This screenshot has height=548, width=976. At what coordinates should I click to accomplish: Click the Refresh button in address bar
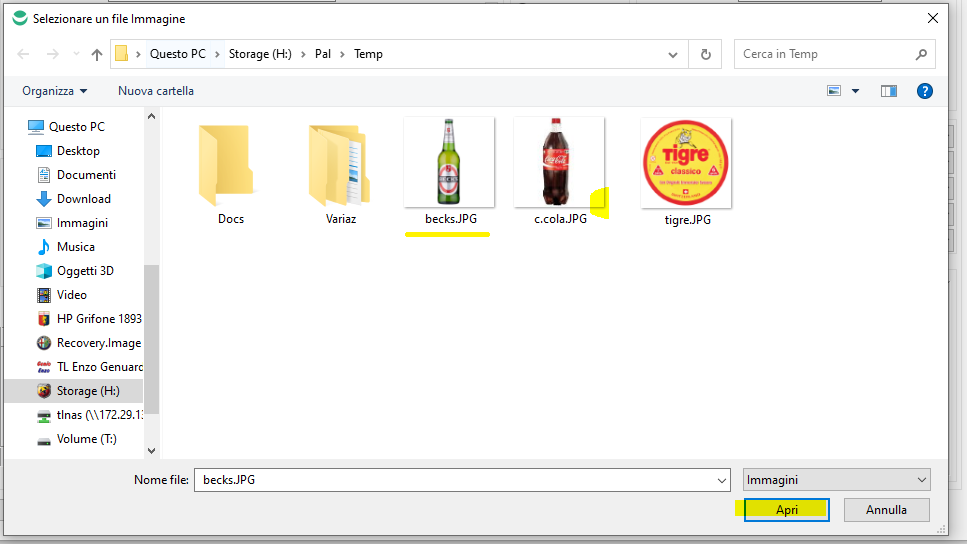click(706, 54)
